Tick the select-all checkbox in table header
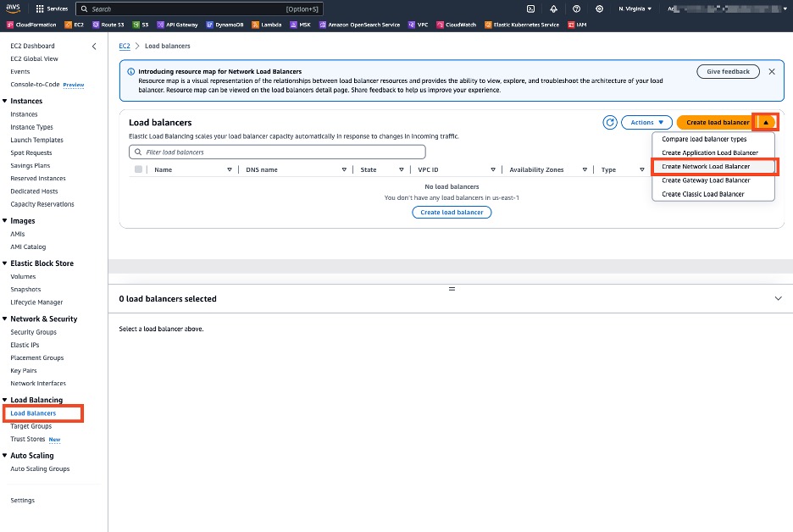This screenshot has width=793, height=532. (x=138, y=169)
